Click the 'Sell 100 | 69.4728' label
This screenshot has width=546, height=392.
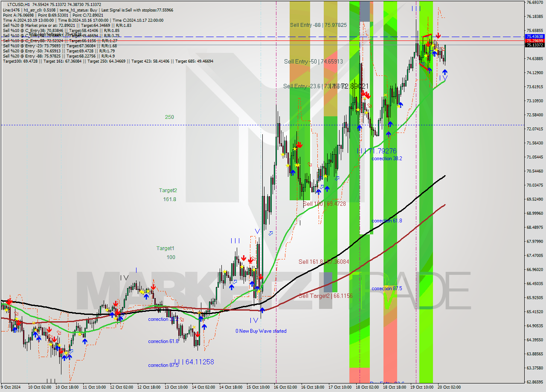[324, 204]
